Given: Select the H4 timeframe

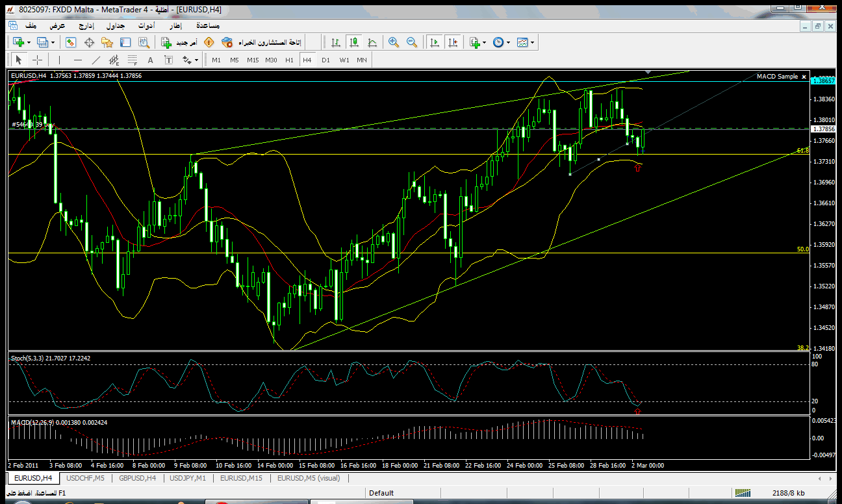Looking at the screenshot, I should coord(307,60).
